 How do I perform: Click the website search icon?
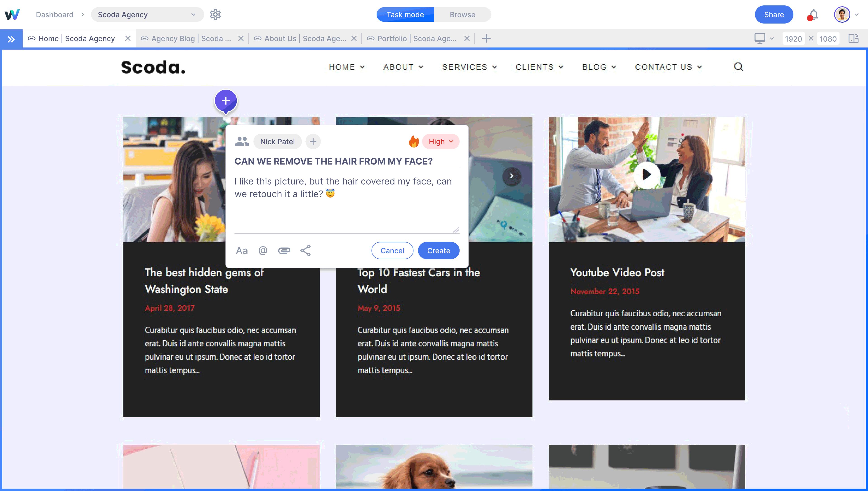coord(738,67)
